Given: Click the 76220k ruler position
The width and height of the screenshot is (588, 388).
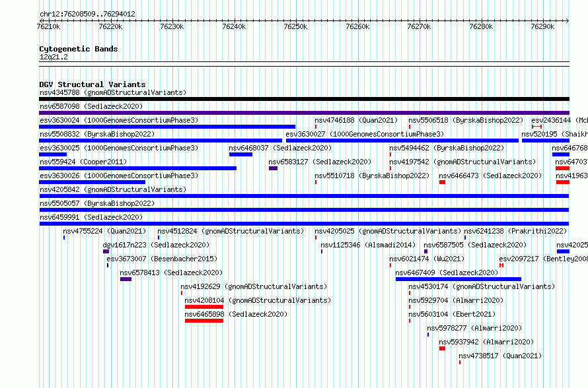Looking at the screenshot, I should coord(110,26).
